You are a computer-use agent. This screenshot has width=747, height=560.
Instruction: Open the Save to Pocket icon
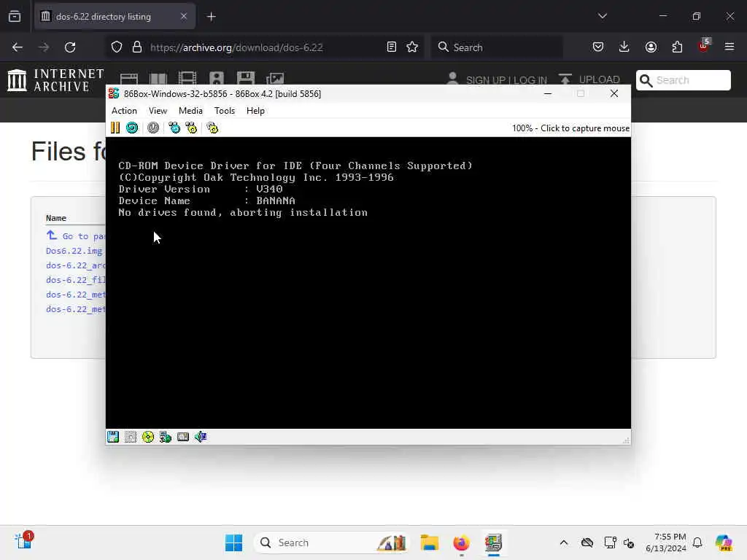[x=598, y=47]
